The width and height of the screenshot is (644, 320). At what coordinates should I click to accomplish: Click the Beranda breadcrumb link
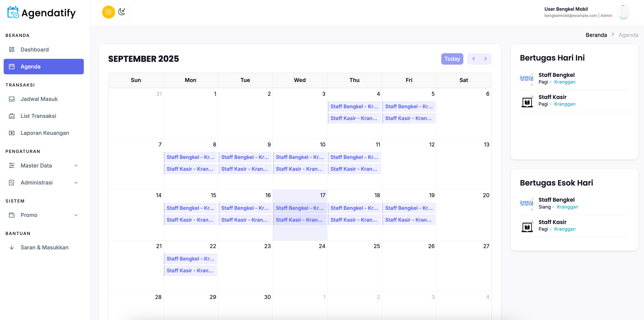[596, 35]
